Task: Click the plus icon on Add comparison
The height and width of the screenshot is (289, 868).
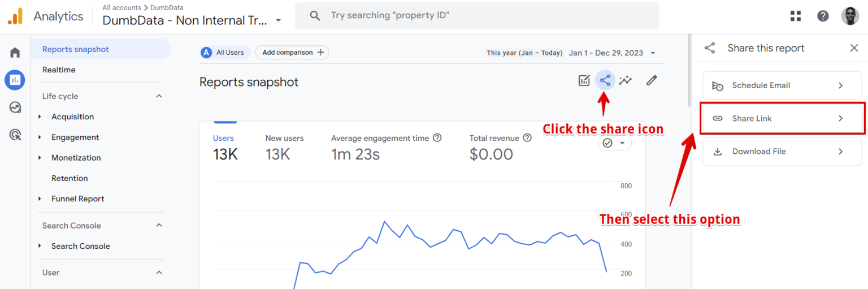Action: pos(320,53)
